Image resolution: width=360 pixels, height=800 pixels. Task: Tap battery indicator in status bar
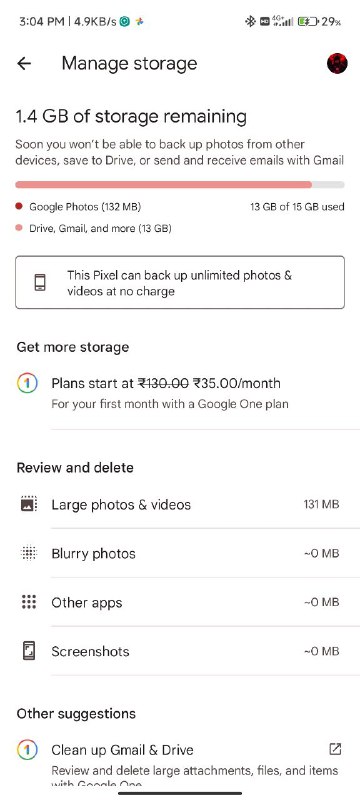pyautogui.click(x=308, y=21)
